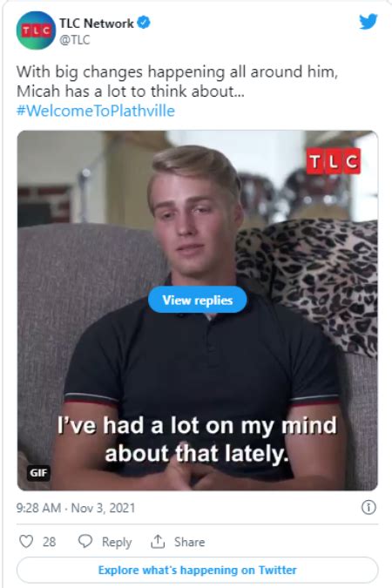The width and height of the screenshot is (392, 588).
Task: Click the share upload arrow icon
Action: coord(158,542)
